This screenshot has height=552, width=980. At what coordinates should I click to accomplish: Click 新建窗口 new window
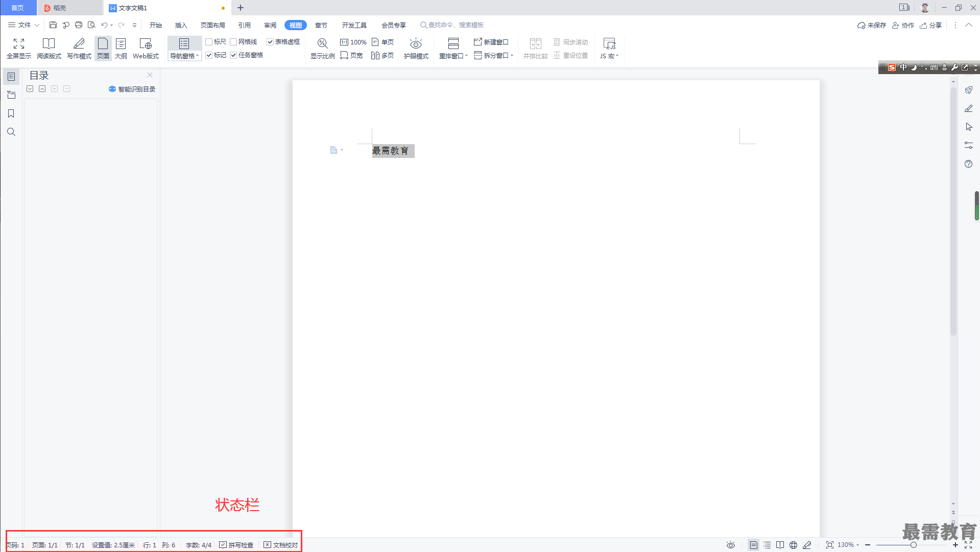point(491,42)
